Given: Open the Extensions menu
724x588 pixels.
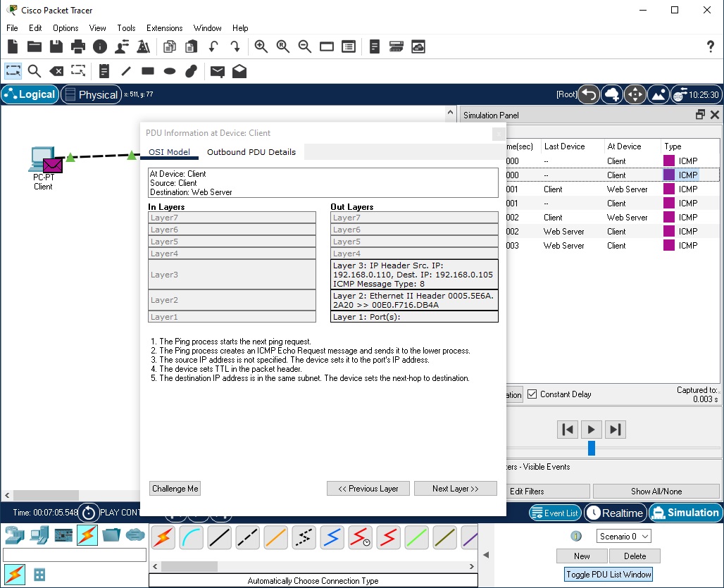Looking at the screenshot, I should coord(164,28).
